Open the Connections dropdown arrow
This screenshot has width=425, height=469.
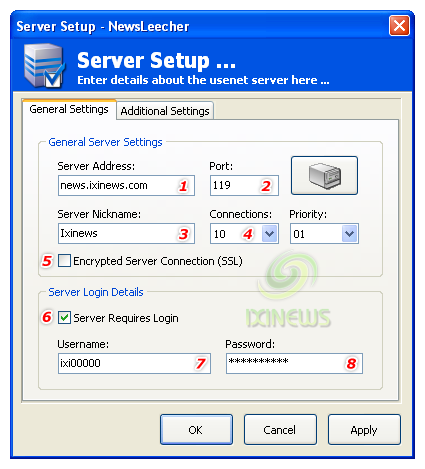[269, 234]
